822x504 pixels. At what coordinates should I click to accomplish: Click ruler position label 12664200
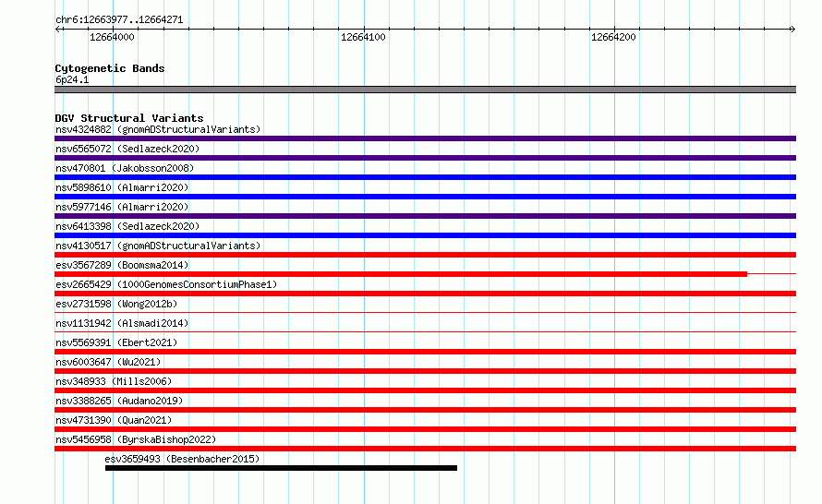click(613, 37)
